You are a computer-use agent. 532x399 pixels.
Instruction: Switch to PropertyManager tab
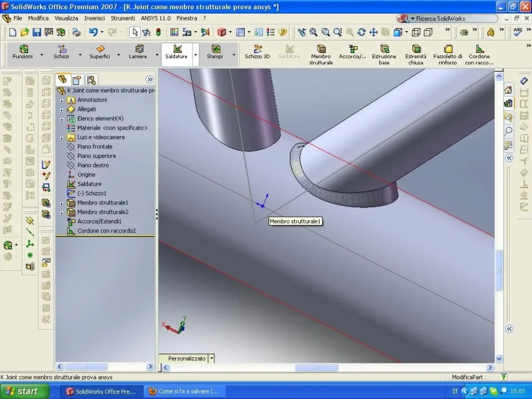(77, 80)
